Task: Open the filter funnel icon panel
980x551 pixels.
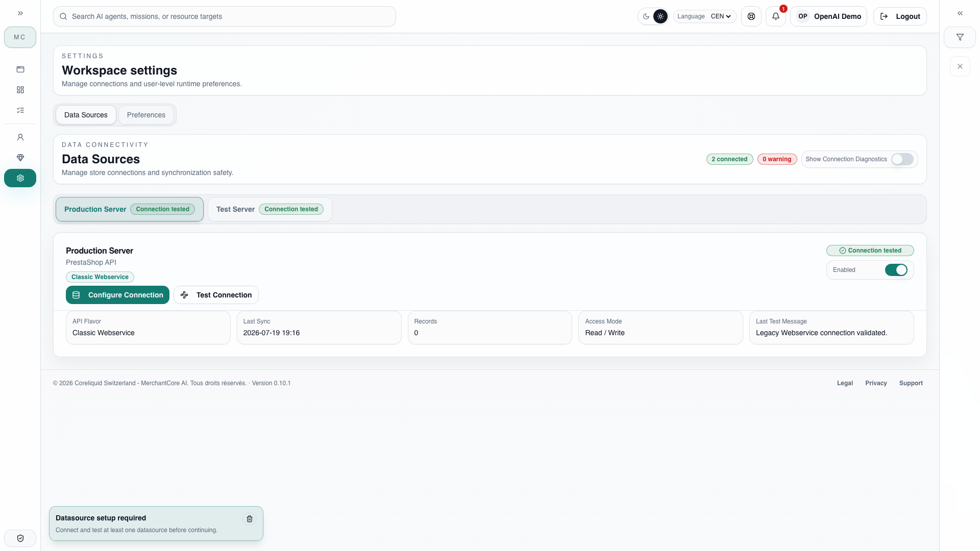Action: 960,37
